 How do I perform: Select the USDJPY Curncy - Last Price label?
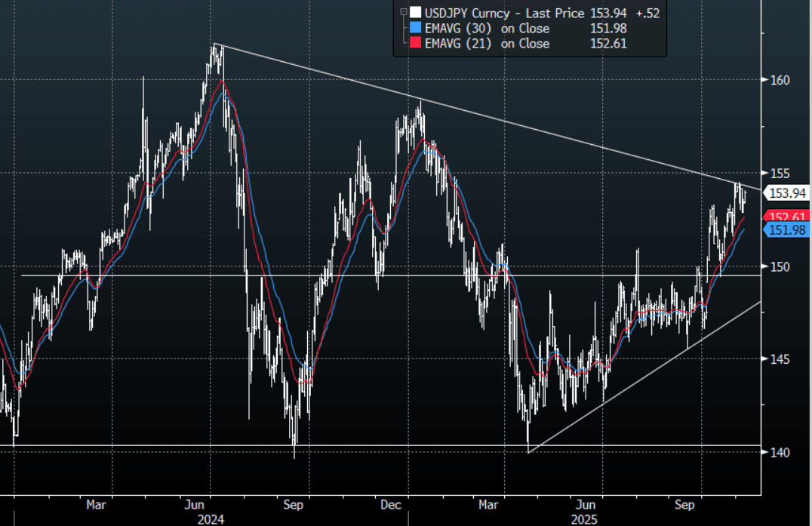click(504, 13)
